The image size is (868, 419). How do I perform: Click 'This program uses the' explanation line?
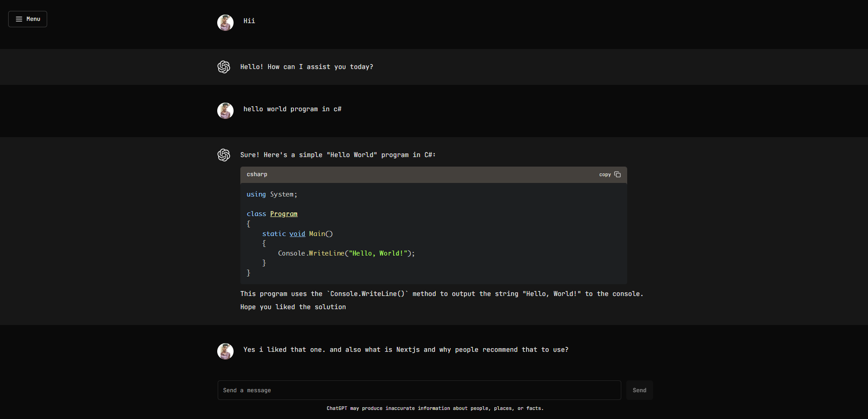point(442,294)
